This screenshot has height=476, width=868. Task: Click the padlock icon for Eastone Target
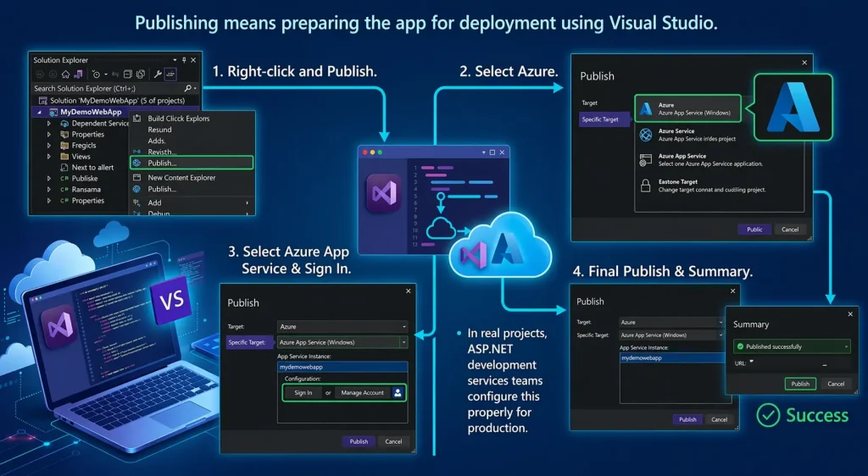[x=645, y=185]
